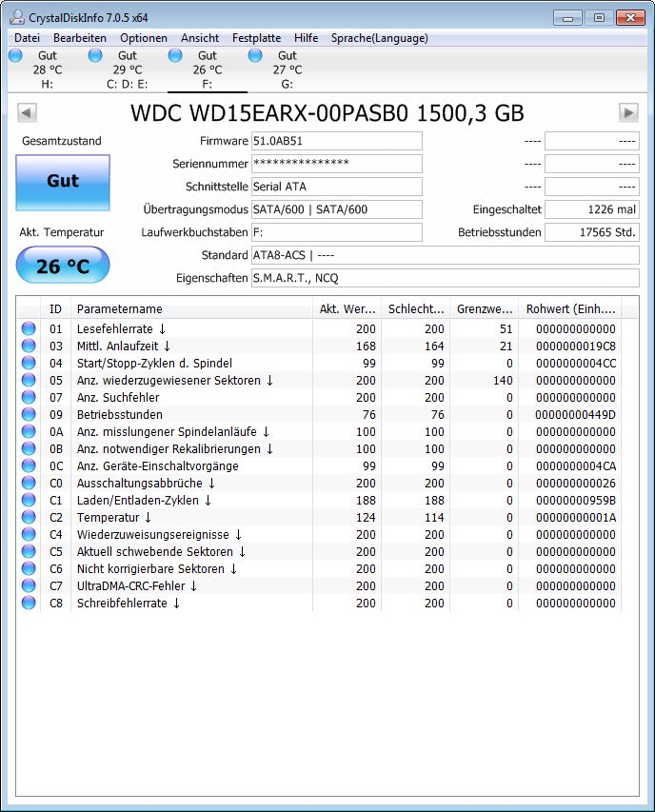
Task: Open the Hilfe menu
Action: (306, 38)
